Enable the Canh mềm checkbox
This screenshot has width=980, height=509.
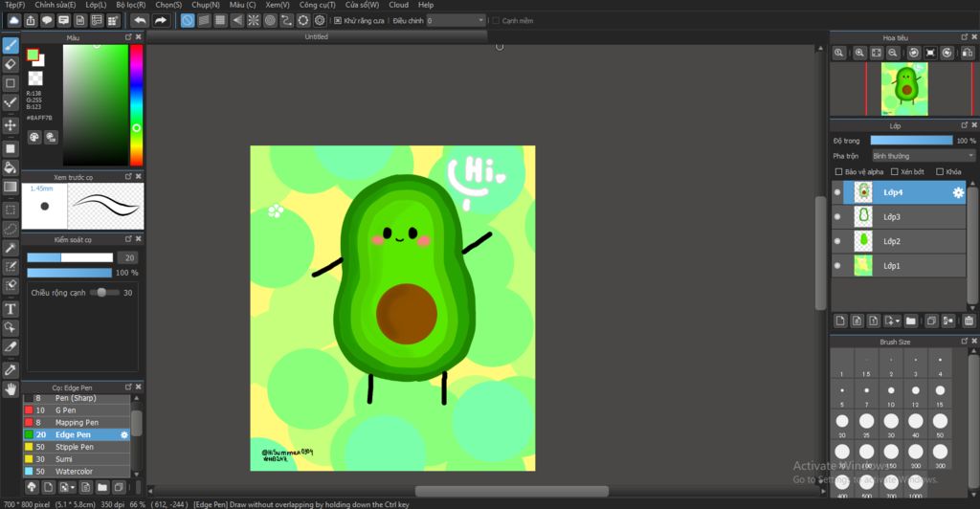(497, 21)
